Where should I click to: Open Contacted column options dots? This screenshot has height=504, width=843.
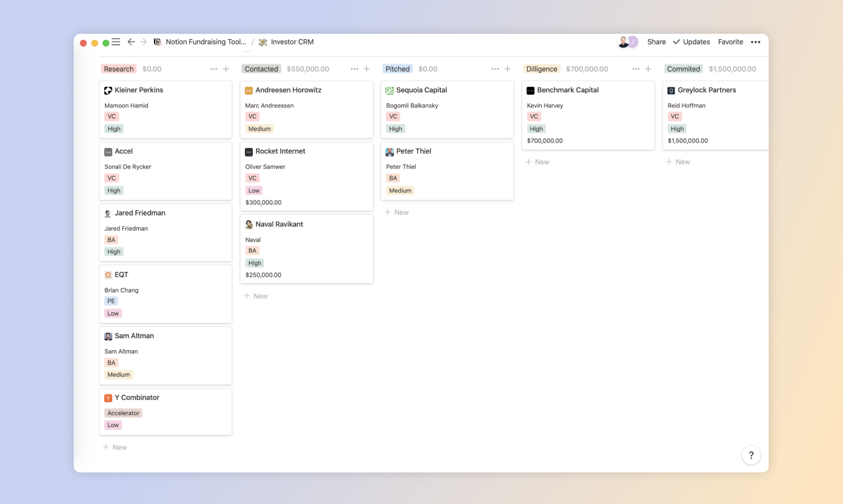click(354, 69)
